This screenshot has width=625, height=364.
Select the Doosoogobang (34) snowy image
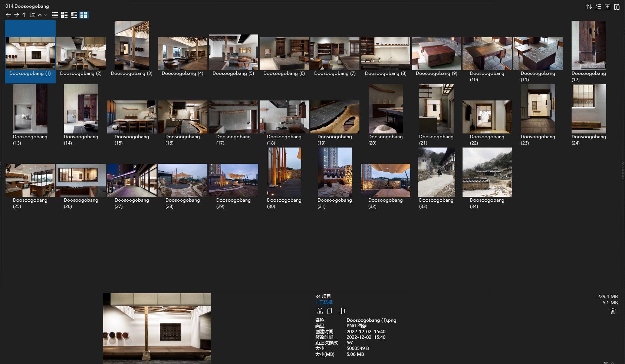pyautogui.click(x=487, y=172)
